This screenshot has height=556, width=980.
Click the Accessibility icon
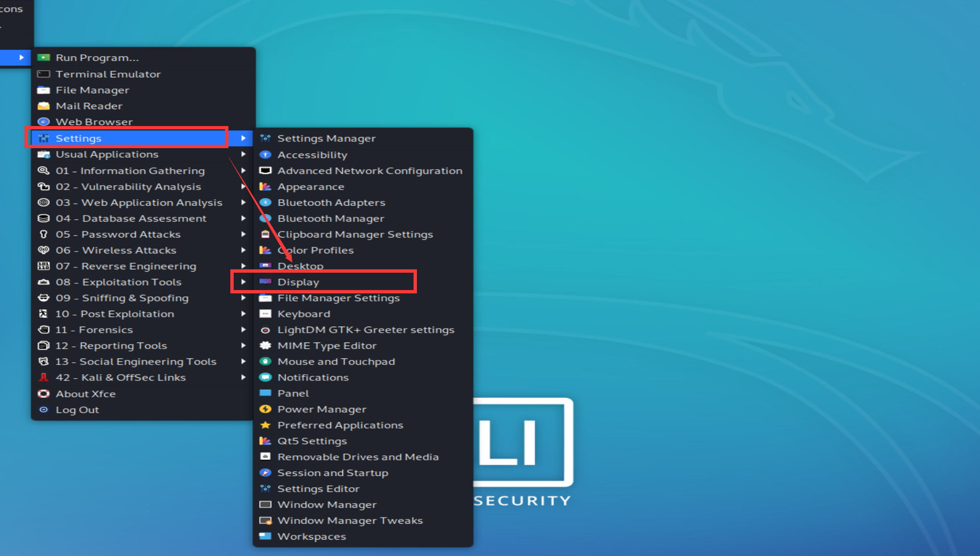pyautogui.click(x=265, y=155)
